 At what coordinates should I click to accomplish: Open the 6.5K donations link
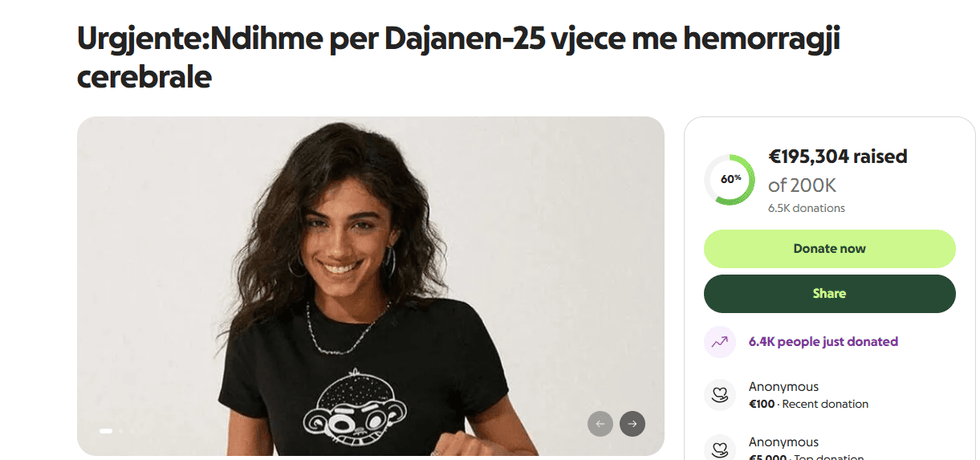pos(806,208)
